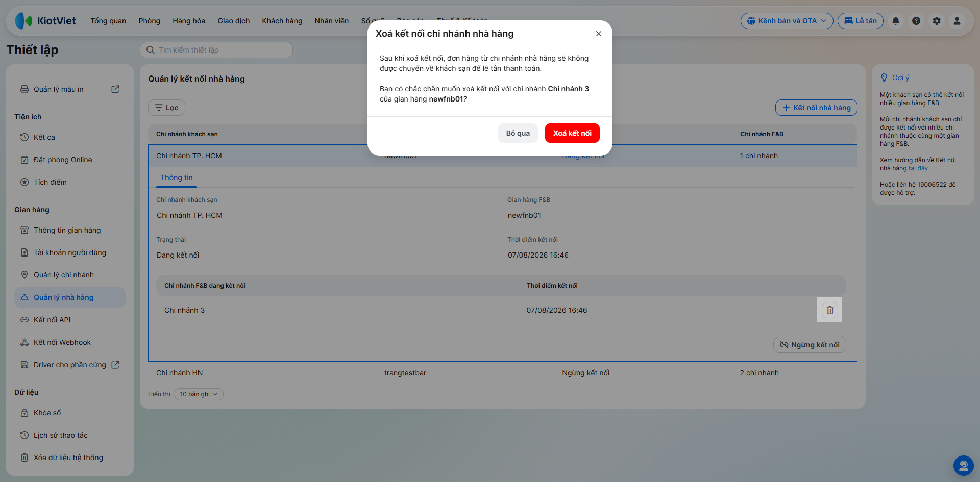This screenshot has height=482, width=980.
Task: Collapse the Chi nhánh TP. HCM row
Action: (x=503, y=156)
